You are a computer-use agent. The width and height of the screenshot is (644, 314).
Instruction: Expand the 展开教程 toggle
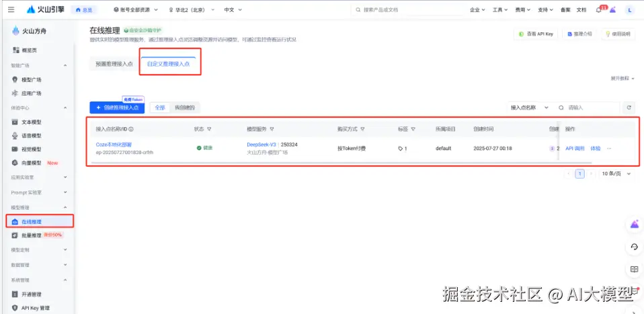(x=622, y=78)
